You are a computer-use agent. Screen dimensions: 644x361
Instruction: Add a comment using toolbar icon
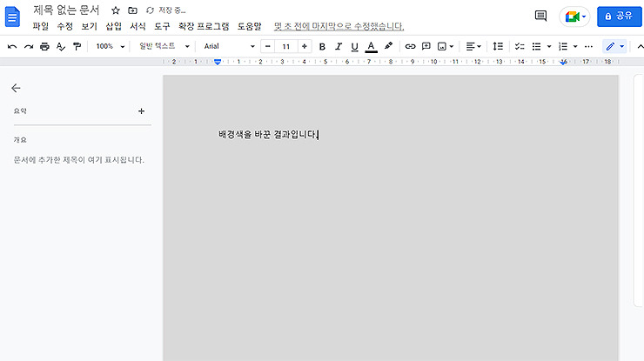[x=426, y=46]
